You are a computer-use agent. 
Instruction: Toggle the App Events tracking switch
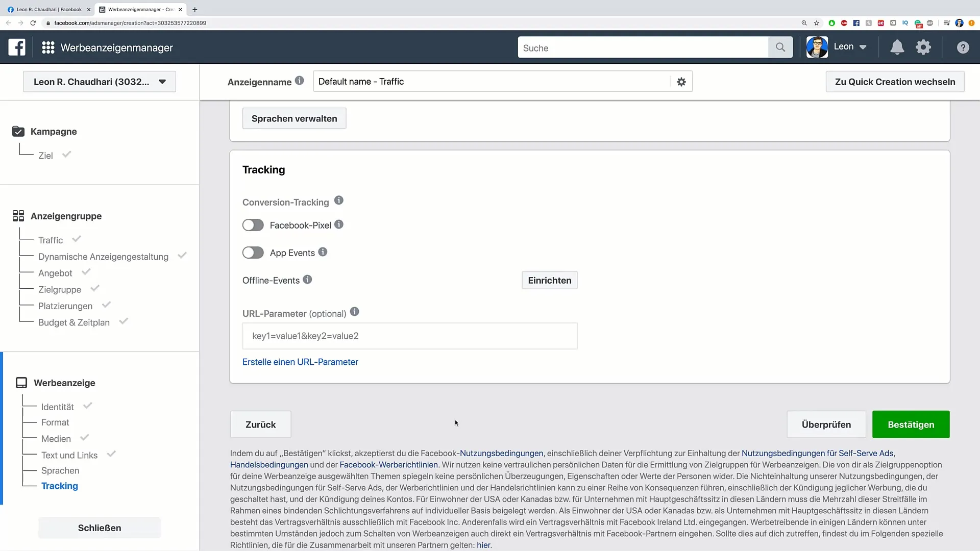point(253,253)
